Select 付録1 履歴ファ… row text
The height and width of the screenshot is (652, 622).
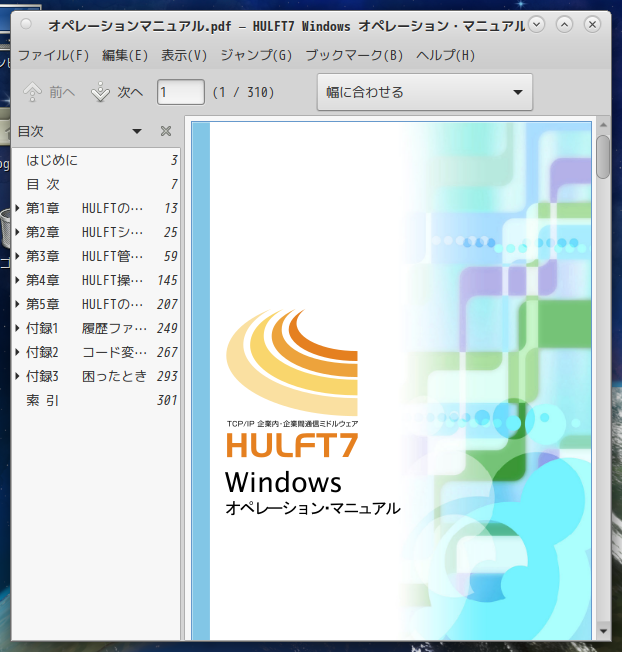[86, 328]
